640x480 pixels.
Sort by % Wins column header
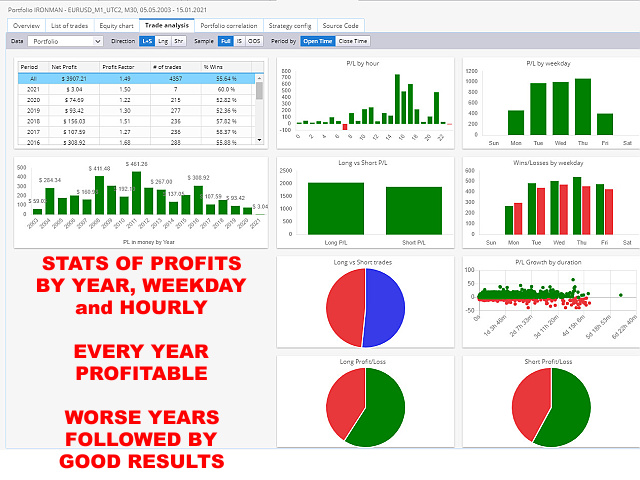tap(226, 67)
